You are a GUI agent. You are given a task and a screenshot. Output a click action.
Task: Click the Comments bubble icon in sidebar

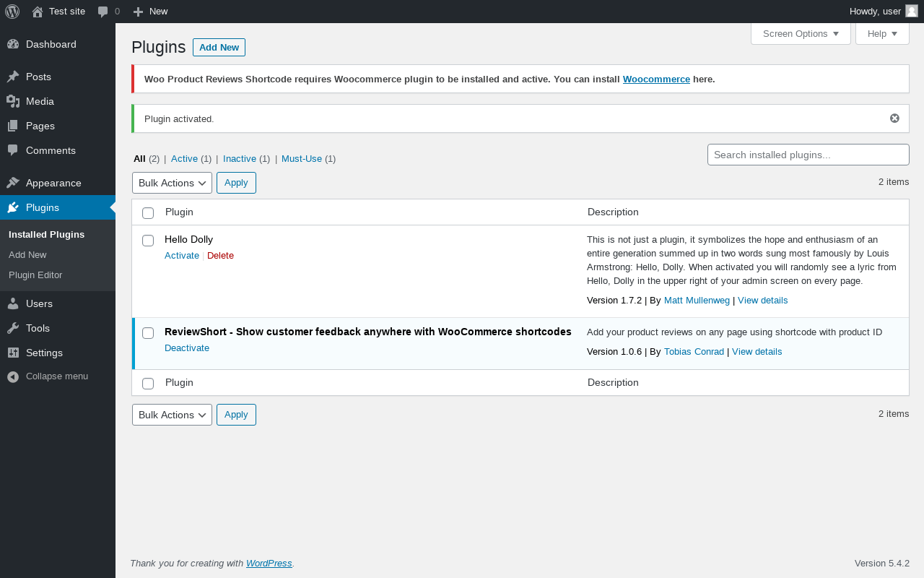click(x=13, y=150)
